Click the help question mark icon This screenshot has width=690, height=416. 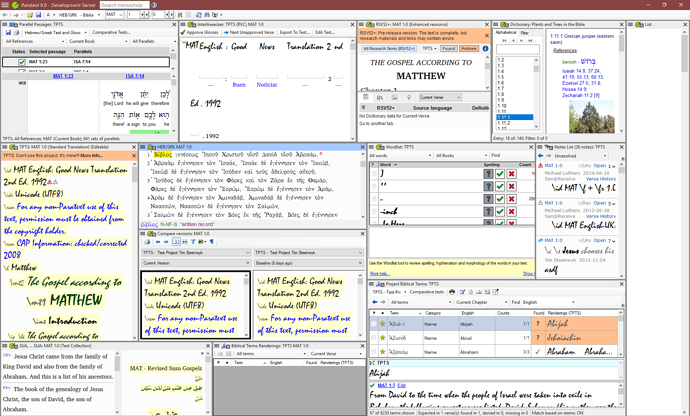tap(154, 5)
